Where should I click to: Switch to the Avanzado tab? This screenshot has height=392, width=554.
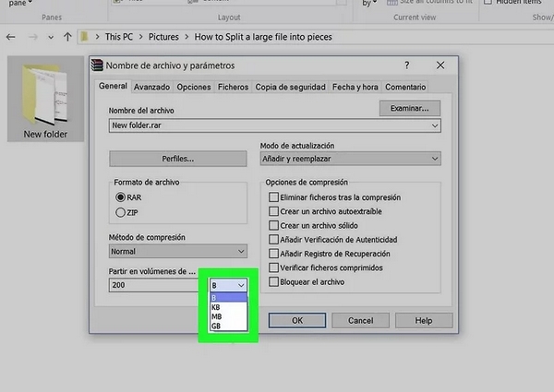click(x=151, y=87)
